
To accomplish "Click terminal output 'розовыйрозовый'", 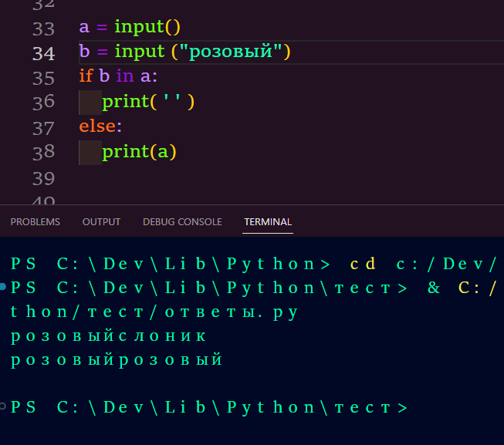I will click(x=117, y=360).
